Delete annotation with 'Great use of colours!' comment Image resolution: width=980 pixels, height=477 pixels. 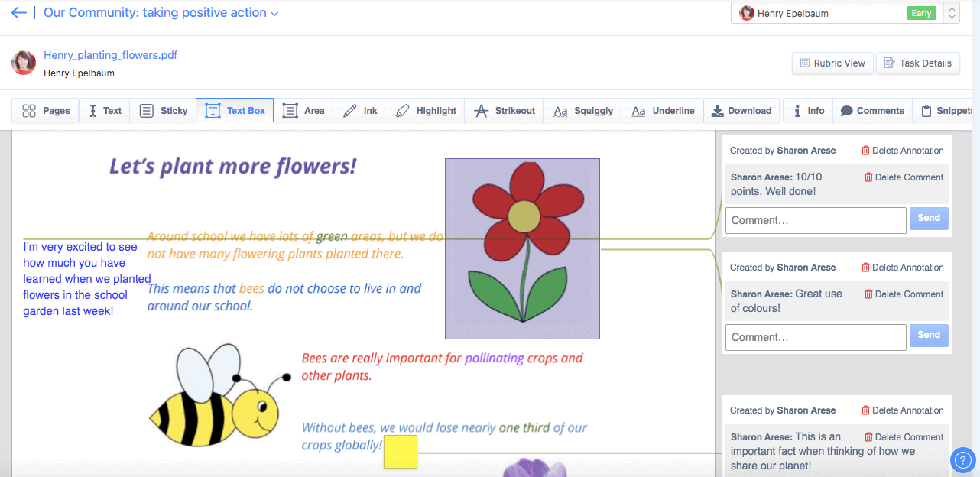click(x=902, y=268)
